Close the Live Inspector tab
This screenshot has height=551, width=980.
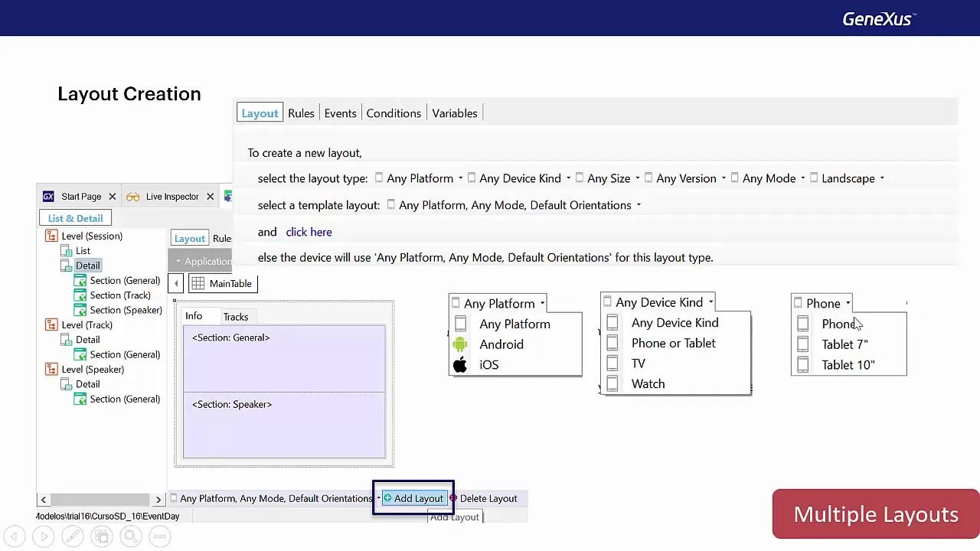210,197
